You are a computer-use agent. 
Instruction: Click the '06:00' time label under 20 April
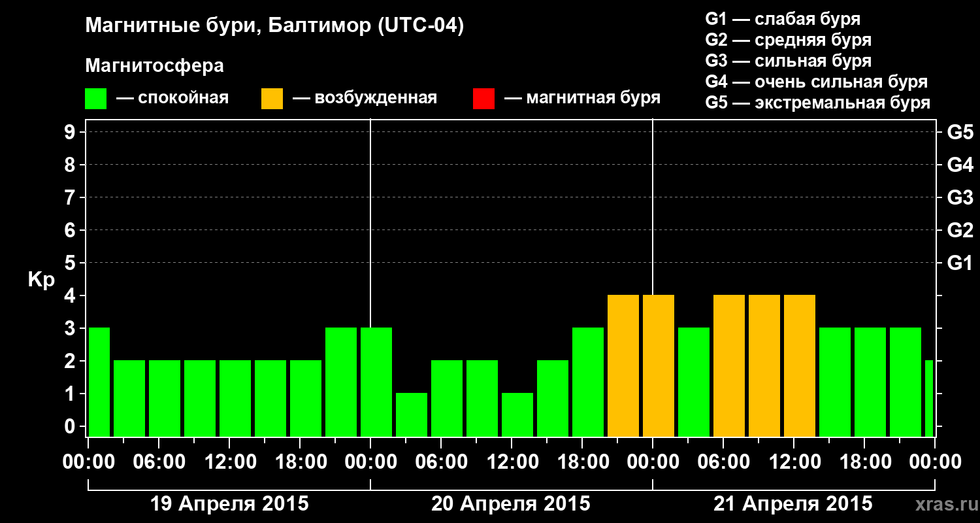click(441, 462)
